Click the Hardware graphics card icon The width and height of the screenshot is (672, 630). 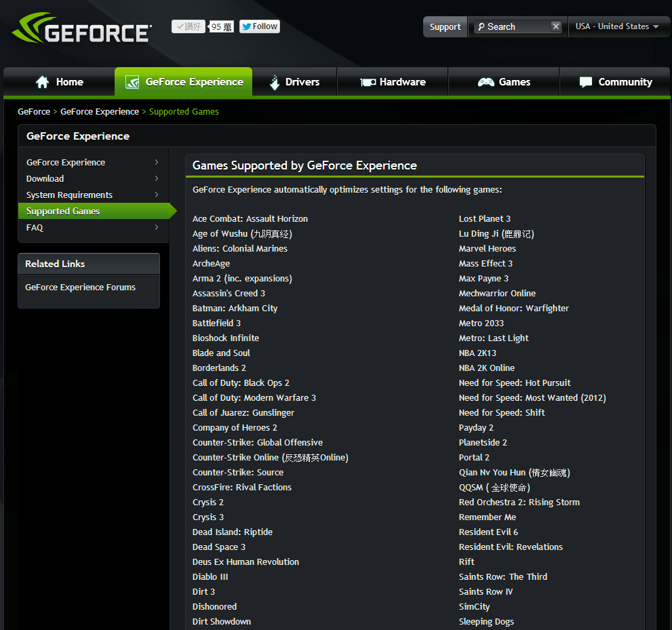[x=368, y=82]
